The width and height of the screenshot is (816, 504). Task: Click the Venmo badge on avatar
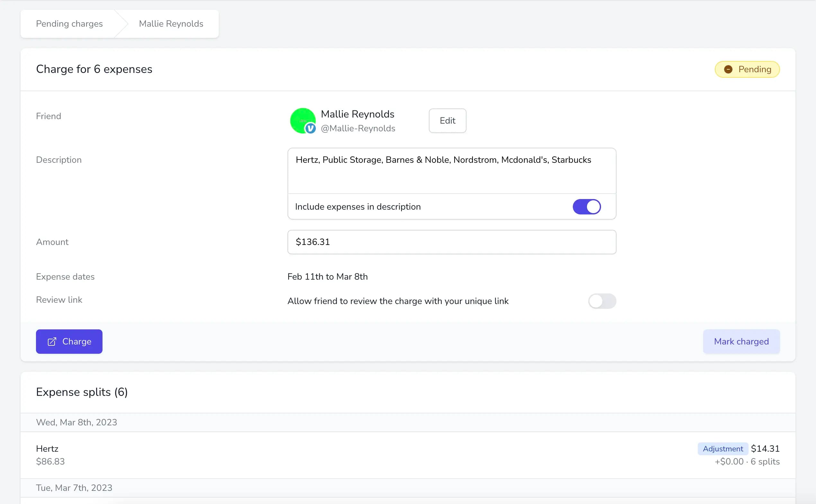tap(310, 128)
